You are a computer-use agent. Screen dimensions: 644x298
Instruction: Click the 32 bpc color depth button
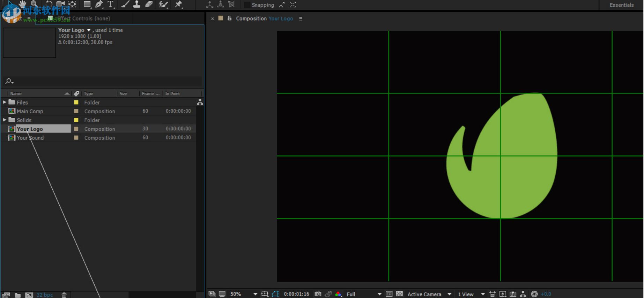(45, 295)
